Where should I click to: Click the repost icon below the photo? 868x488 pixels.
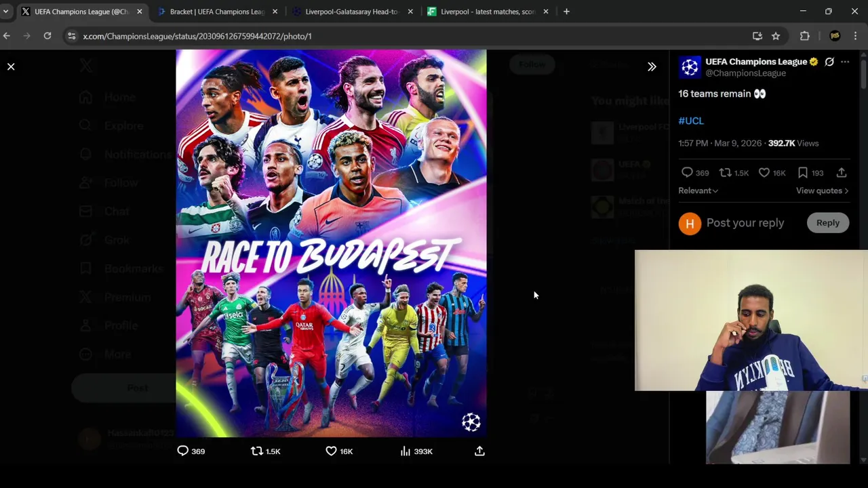[x=257, y=451]
